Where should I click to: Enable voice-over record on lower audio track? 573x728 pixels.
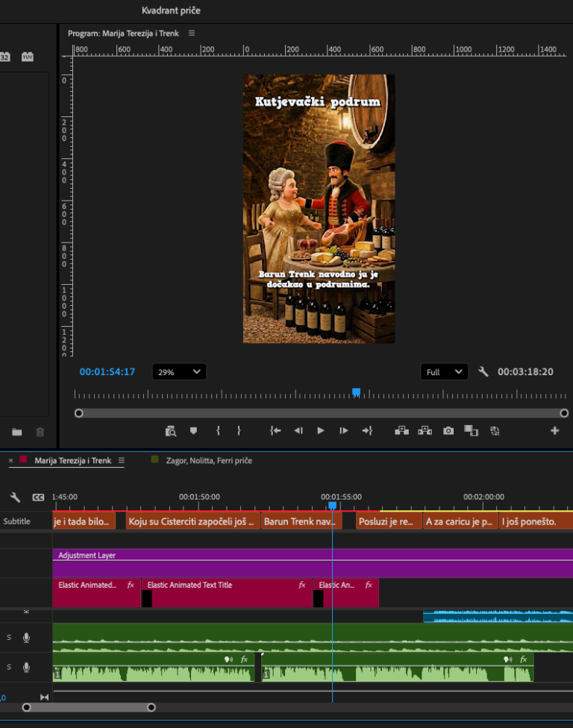click(x=26, y=667)
